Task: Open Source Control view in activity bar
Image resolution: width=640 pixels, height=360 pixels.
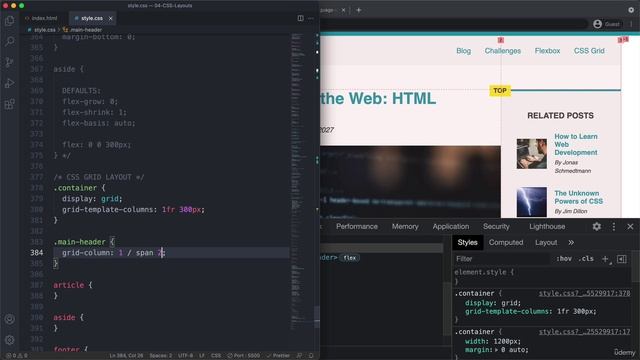Action: [x=10, y=62]
